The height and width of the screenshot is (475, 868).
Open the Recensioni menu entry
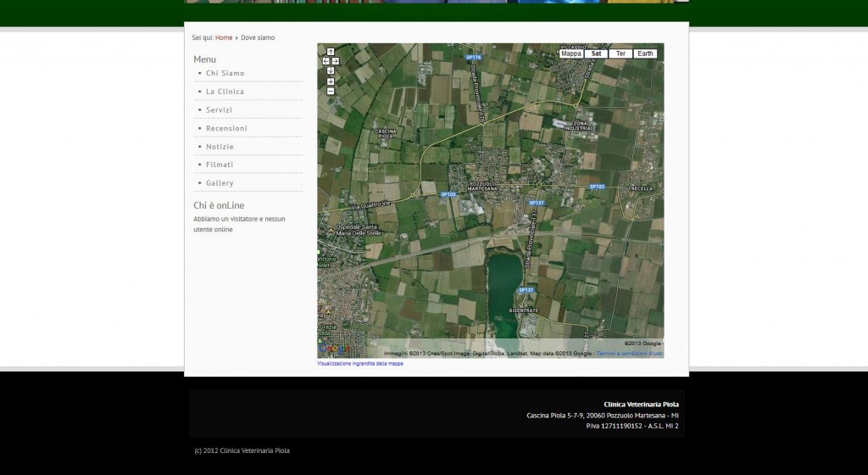(x=226, y=129)
